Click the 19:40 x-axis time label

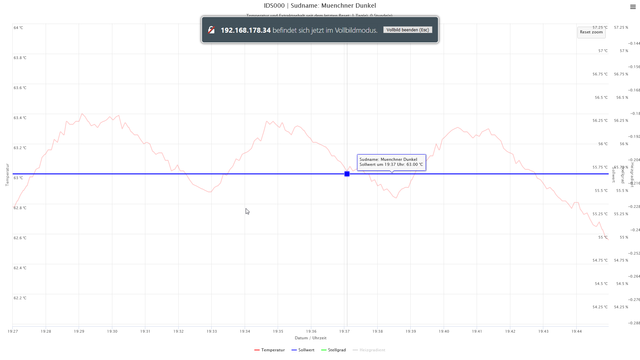[x=444, y=331]
